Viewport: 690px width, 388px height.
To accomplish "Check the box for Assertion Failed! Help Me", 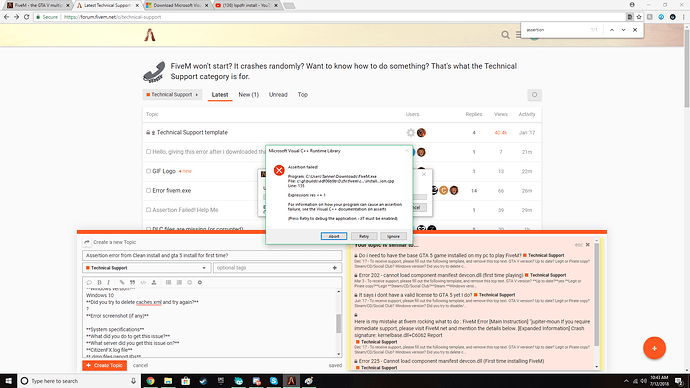I will [148, 210].
